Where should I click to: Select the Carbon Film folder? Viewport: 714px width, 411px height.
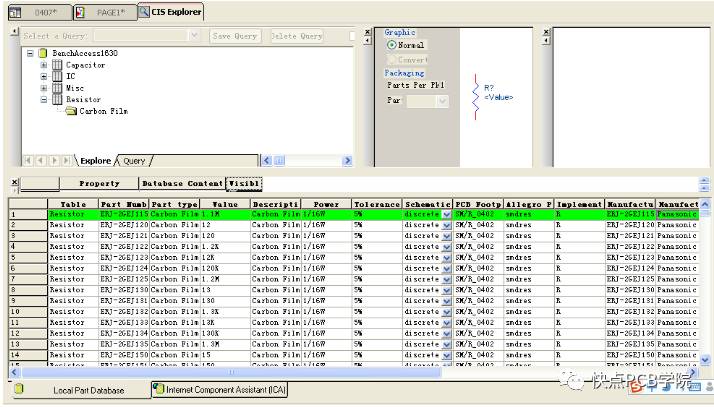103,111
